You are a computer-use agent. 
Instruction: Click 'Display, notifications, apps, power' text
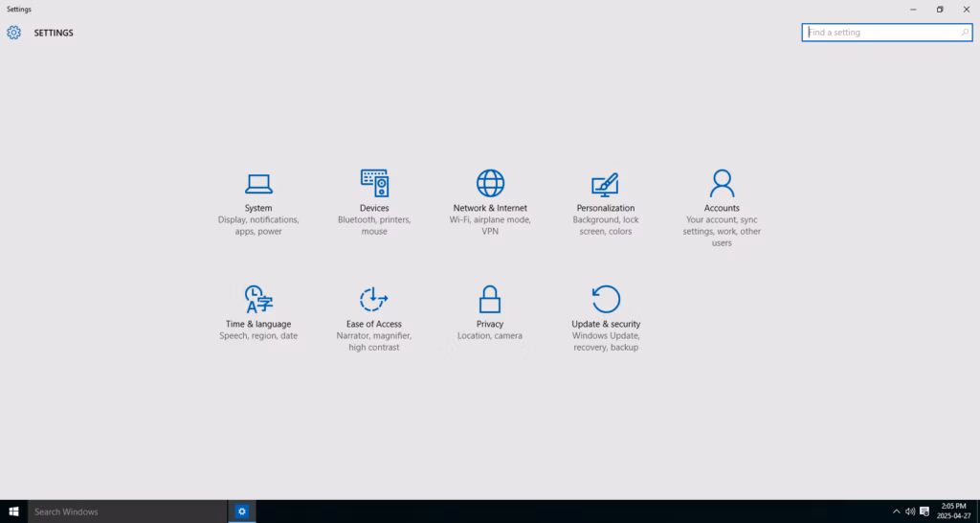[258, 226]
